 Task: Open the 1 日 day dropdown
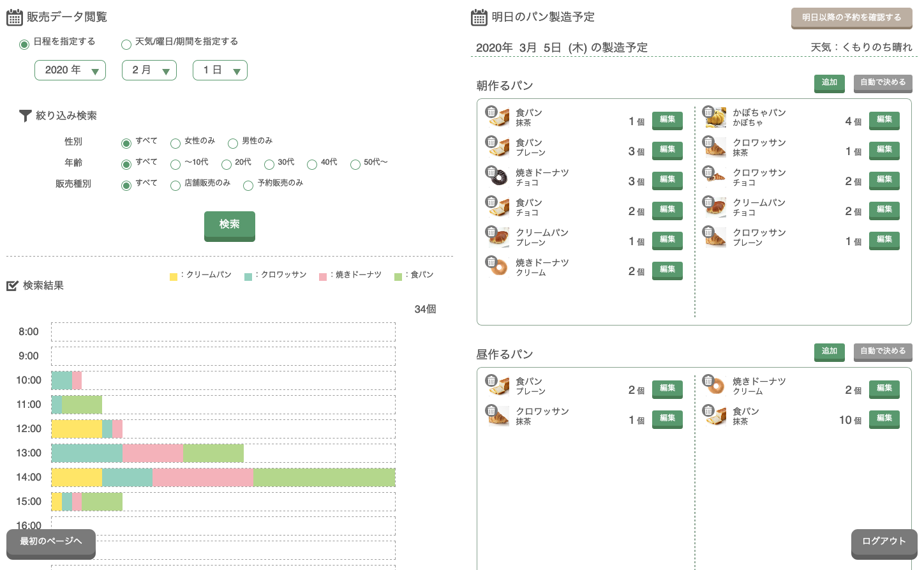(x=220, y=70)
